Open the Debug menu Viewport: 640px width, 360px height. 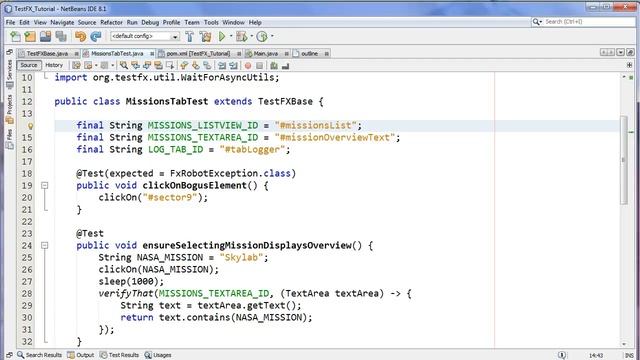tap(150, 22)
